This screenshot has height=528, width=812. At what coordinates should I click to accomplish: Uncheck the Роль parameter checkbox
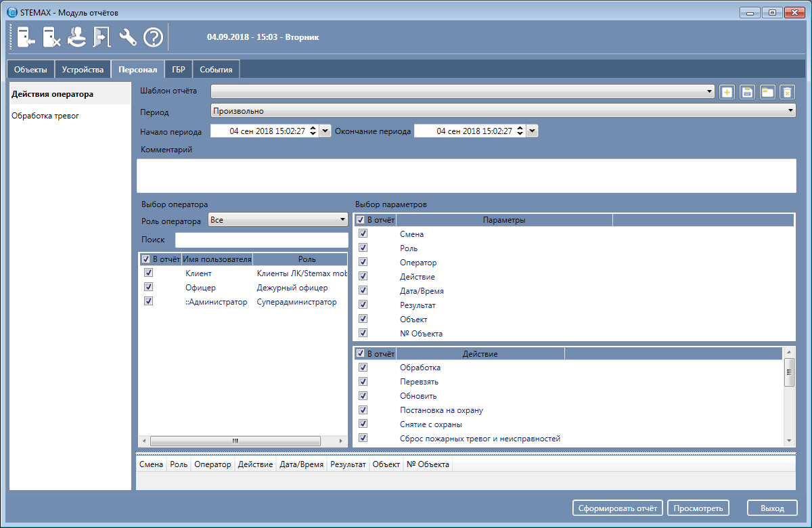(x=363, y=247)
